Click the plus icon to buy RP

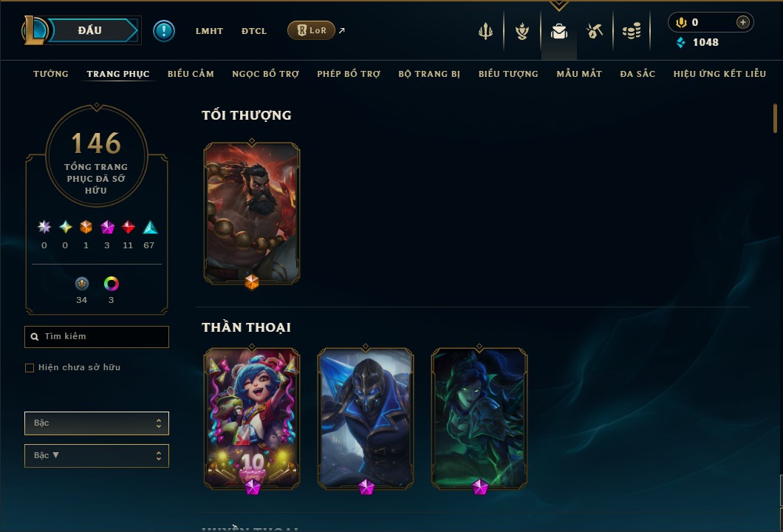[x=743, y=22]
